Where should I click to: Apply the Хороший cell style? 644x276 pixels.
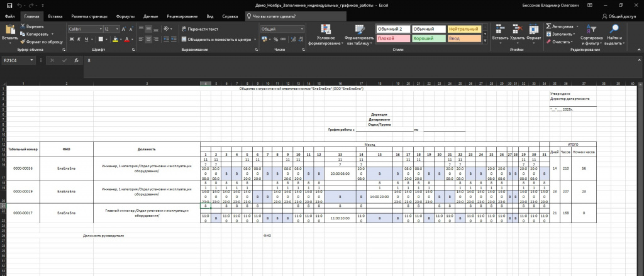click(x=429, y=38)
